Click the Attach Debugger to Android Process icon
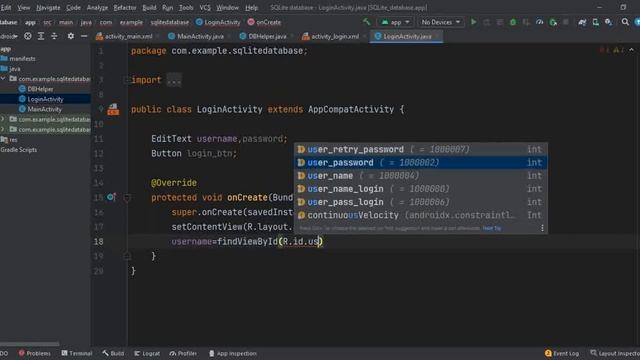This screenshot has height=360, width=640. (553, 22)
